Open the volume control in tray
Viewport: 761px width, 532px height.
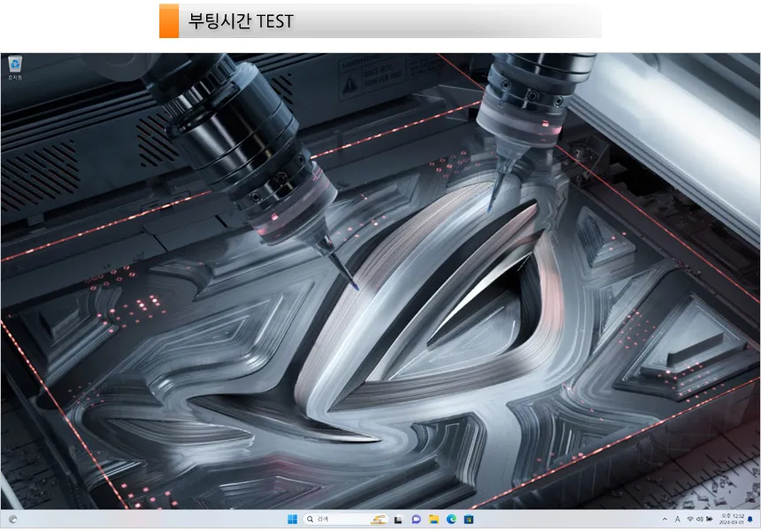pyautogui.click(x=699, y=520)
